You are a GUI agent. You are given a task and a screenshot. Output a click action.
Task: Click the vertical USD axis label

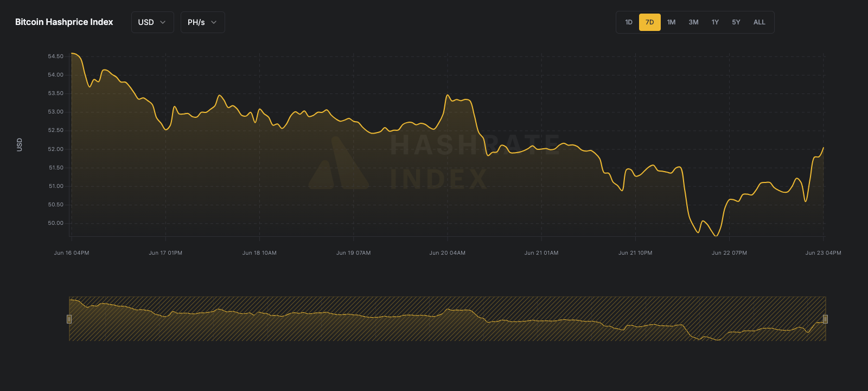[x=20, y=144]
